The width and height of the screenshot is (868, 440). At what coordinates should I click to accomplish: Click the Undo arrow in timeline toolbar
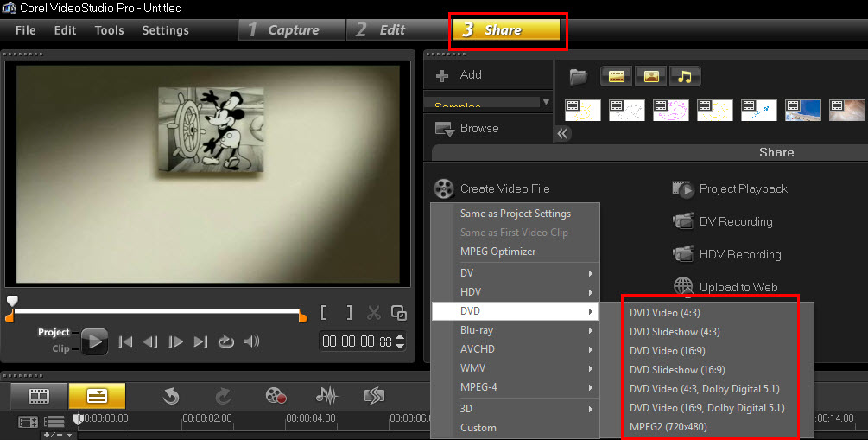[x=171, y=396]
